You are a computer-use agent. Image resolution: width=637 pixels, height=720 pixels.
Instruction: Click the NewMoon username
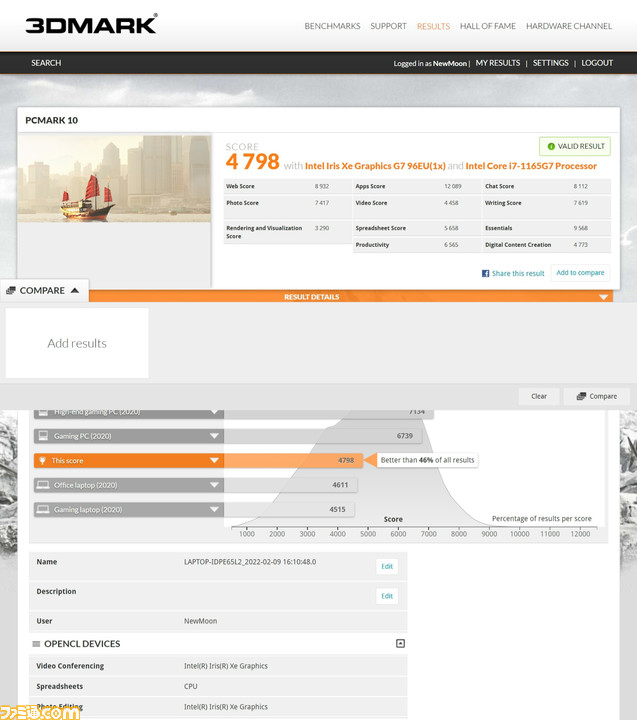(450, 63)
